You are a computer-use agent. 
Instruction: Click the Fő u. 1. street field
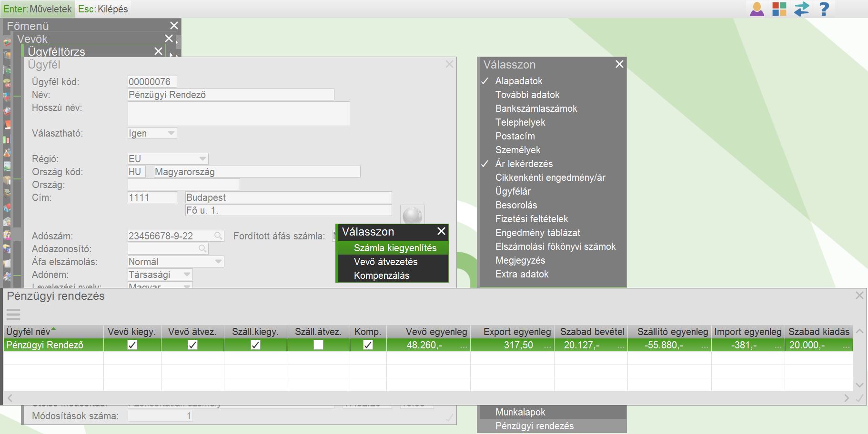[288, 210]
